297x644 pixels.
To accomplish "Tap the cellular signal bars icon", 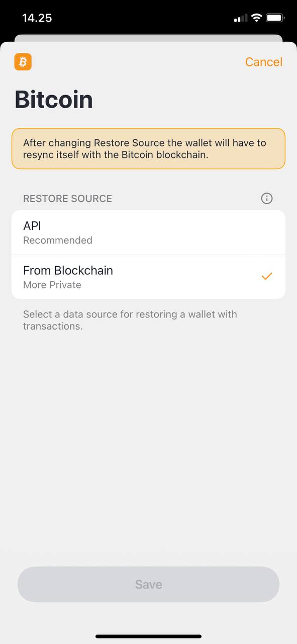I will coord(241,18).
